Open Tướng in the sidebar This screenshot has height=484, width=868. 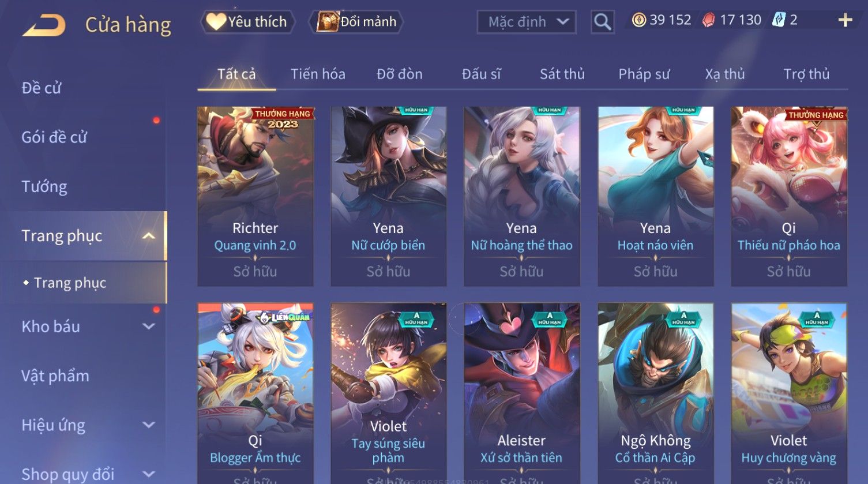[44, 186]
